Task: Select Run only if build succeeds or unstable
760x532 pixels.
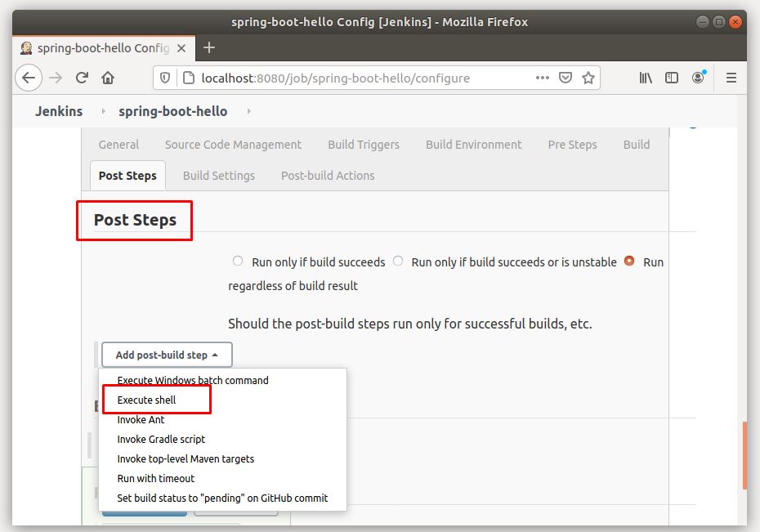Action: 398,262
